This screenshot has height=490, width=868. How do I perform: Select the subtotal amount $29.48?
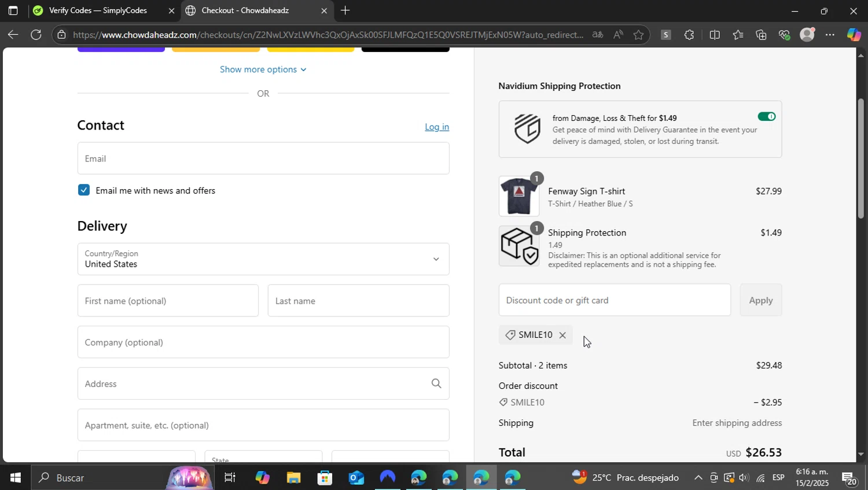click(768, 365)
